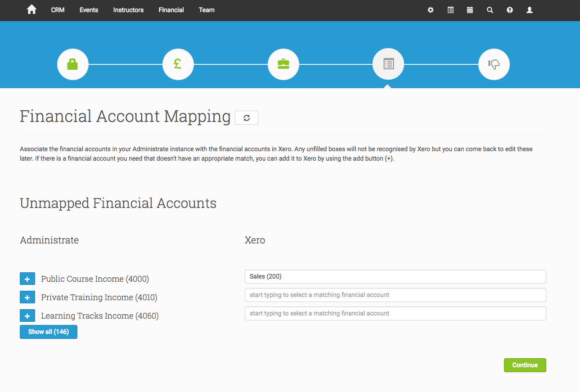The width and height of the screenshot is (580, 392).
Task: Select the pound currency wizard step
Action: pos(178,64)
